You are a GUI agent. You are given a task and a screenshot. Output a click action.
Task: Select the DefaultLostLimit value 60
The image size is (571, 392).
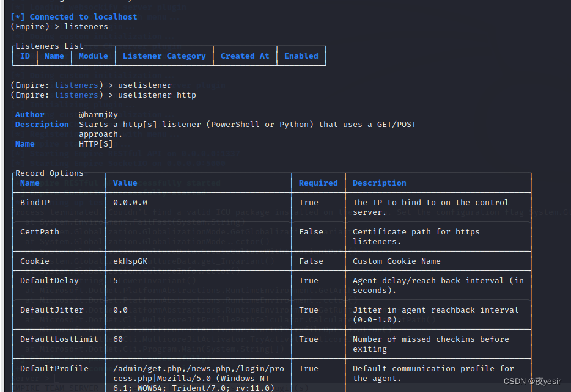point(118,339)
